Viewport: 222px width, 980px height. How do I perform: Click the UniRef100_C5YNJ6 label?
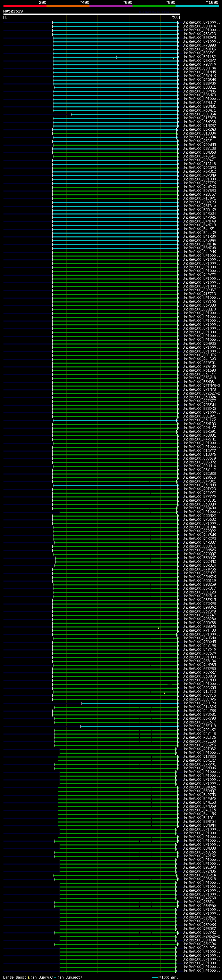tap(199, 76)
